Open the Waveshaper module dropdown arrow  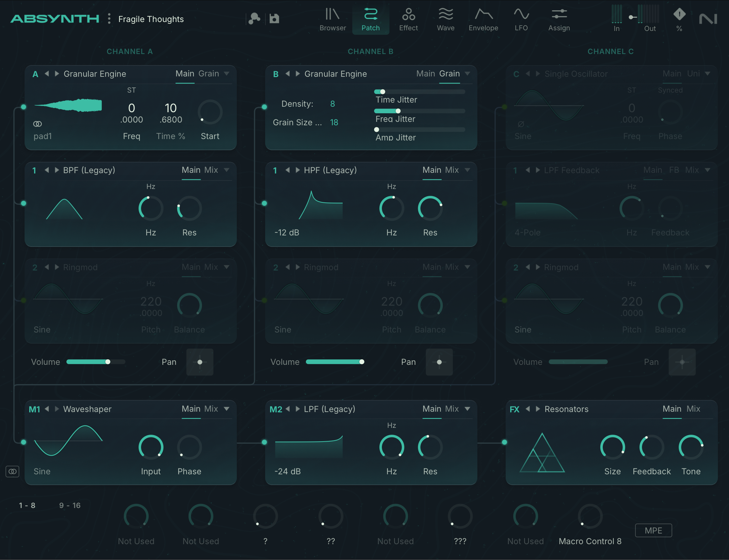pyautogui.click(x=227, y=409)
